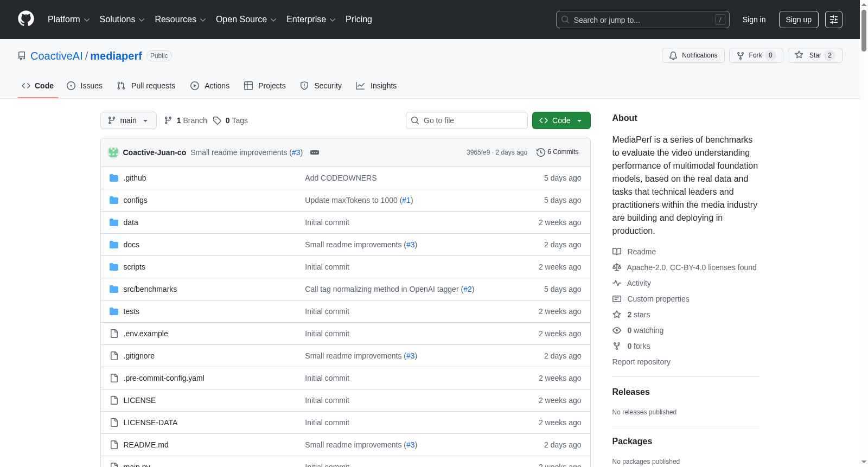Open the Pricing link
Viewport: 868px width, 467px height.
click(x=359, y=20)
